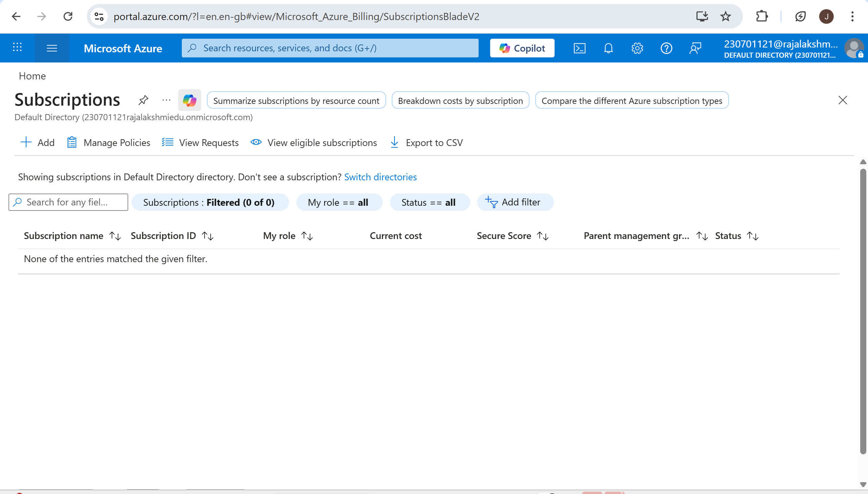Open Subscriptions Filtered (0 of 0) filter

(210, 202)
